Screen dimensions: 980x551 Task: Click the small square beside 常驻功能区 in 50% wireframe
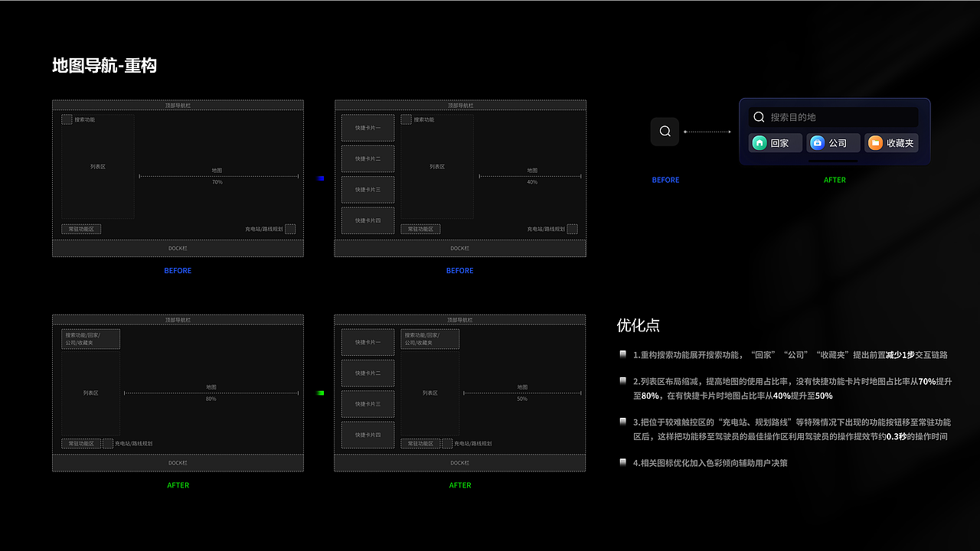447,443
